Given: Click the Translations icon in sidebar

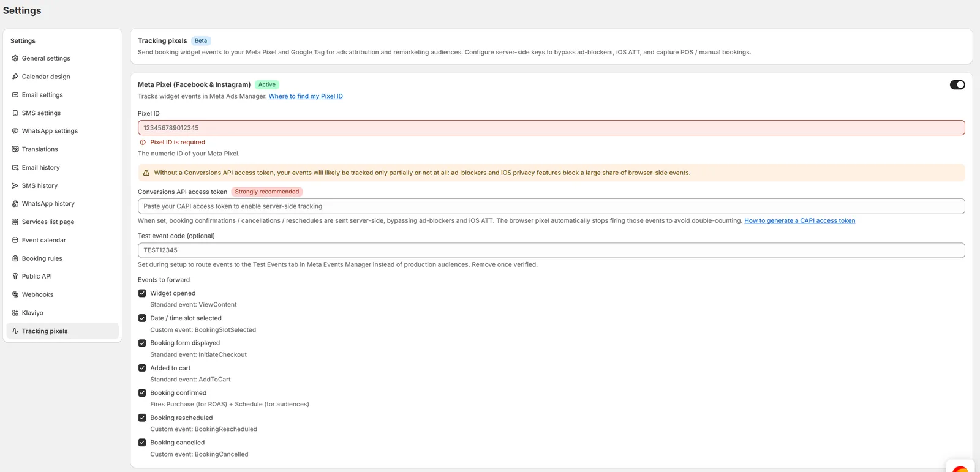Looking at the screenshot, I should 15,149.
